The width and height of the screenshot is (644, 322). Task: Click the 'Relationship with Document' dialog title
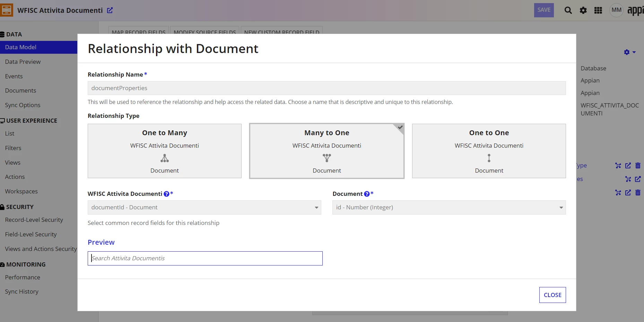tap(173, 49)
